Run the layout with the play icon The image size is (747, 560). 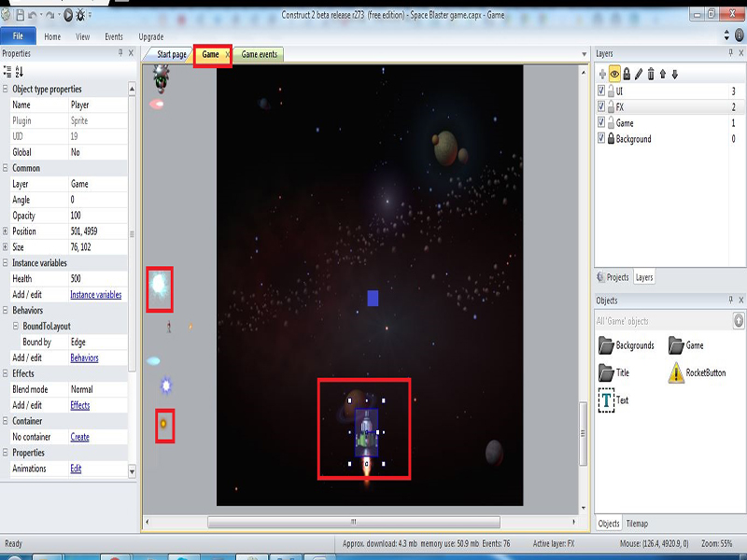tap(68, 15)
